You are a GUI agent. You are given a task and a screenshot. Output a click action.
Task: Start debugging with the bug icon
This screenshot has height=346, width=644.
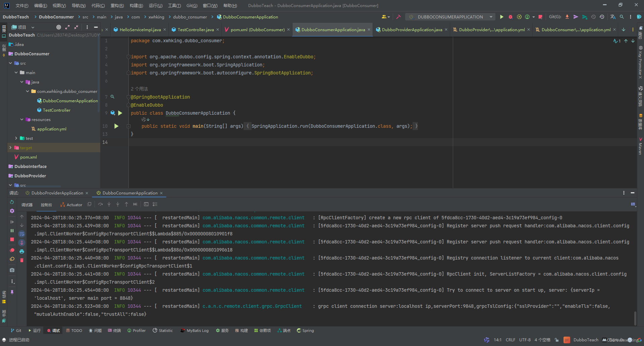coord(511,17)
